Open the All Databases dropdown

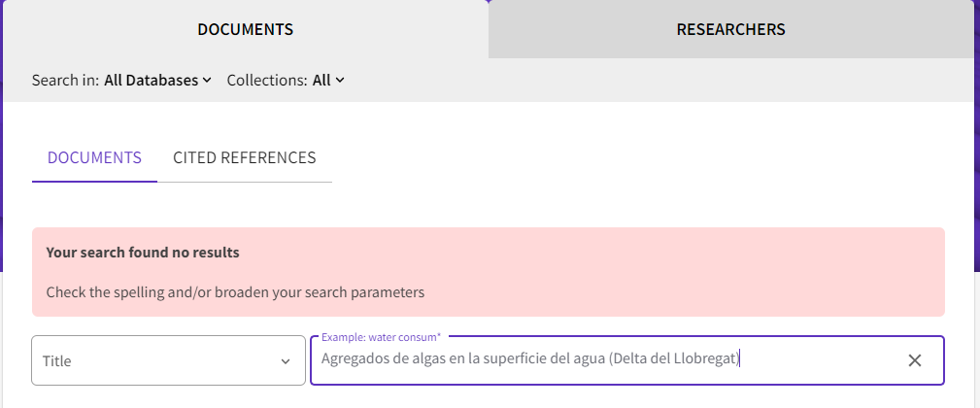pyautogui.click(x=157, y=81)
